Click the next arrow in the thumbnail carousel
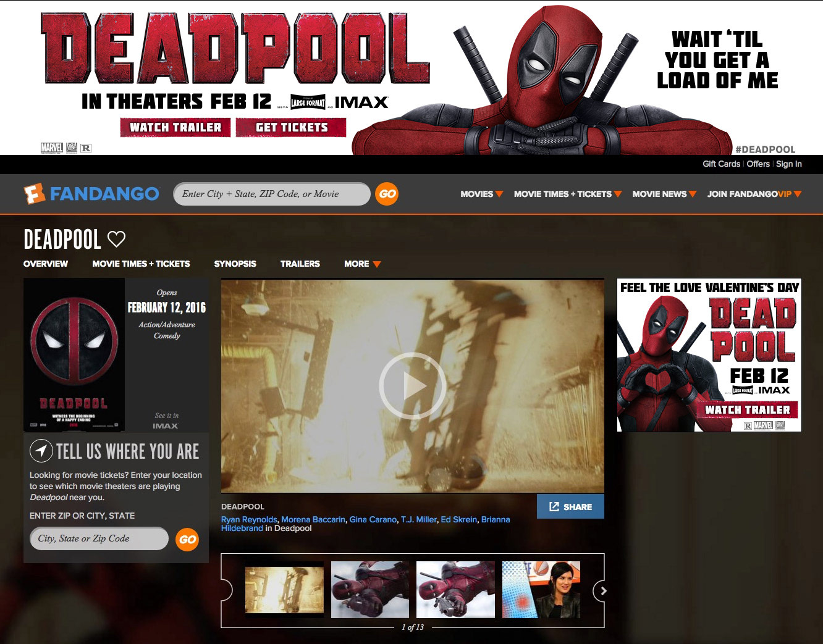 tap(603, 591)
